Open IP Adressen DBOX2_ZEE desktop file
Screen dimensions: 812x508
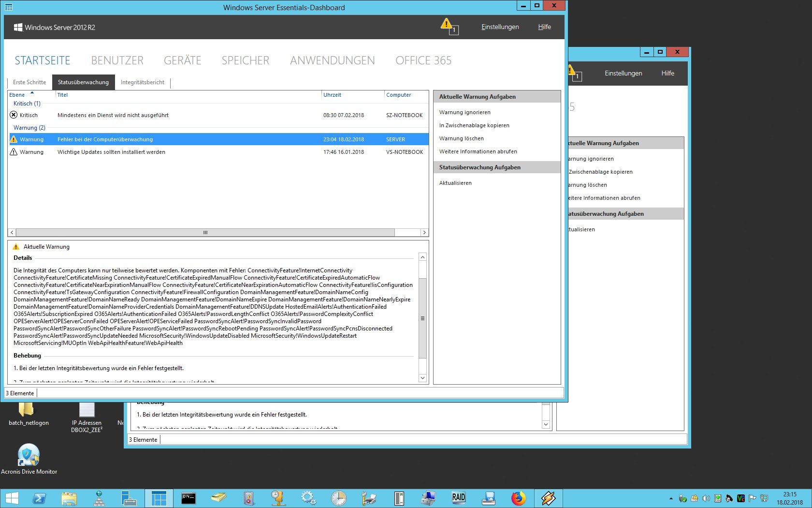[87, 418]
